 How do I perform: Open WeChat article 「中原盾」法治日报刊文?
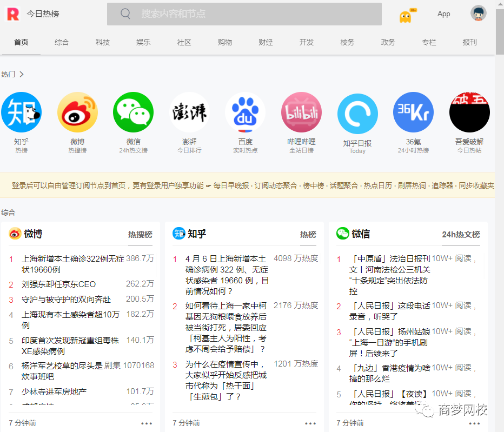click(x=390, y=275)
